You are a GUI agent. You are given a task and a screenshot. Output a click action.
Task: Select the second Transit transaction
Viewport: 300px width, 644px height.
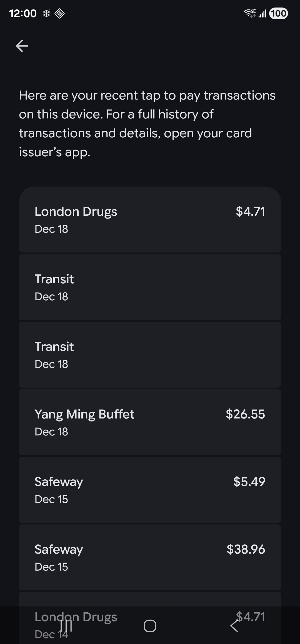[x=150, y=355]
